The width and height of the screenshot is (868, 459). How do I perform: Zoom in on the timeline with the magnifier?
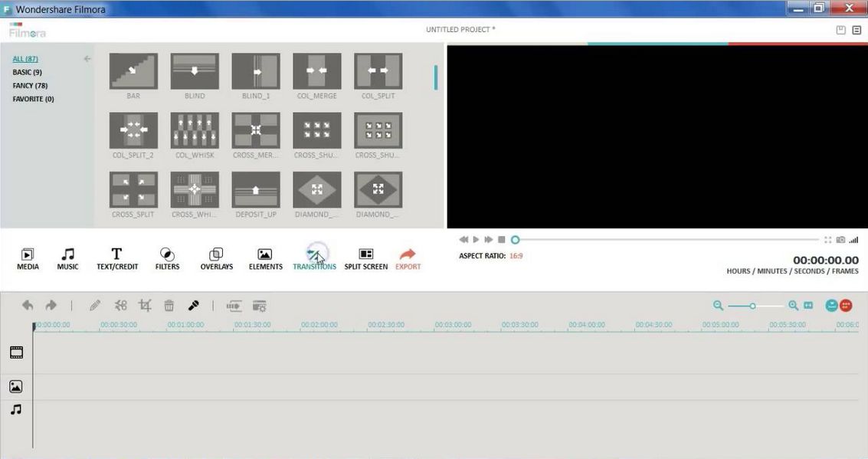(x=794, y=305)
